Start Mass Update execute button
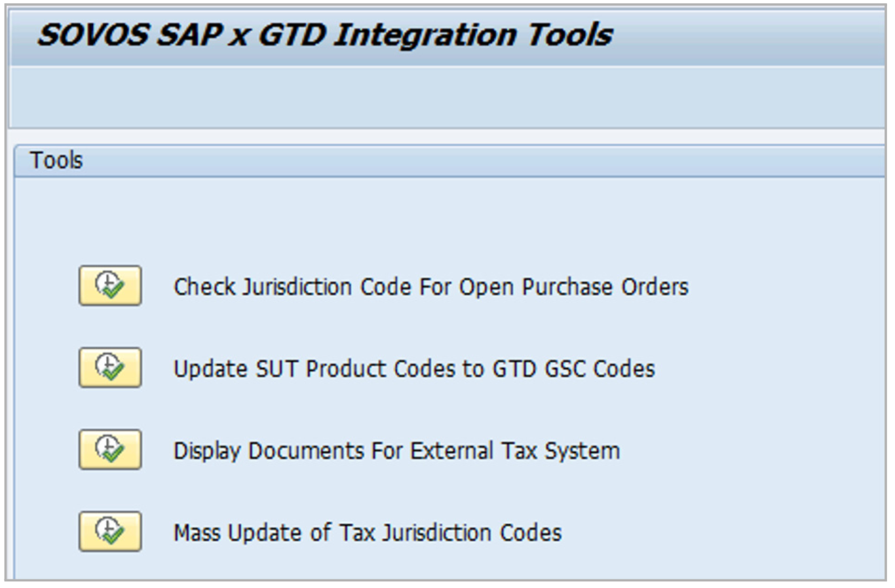The width and height of the screenshot is (895, 588). [110, 531]
